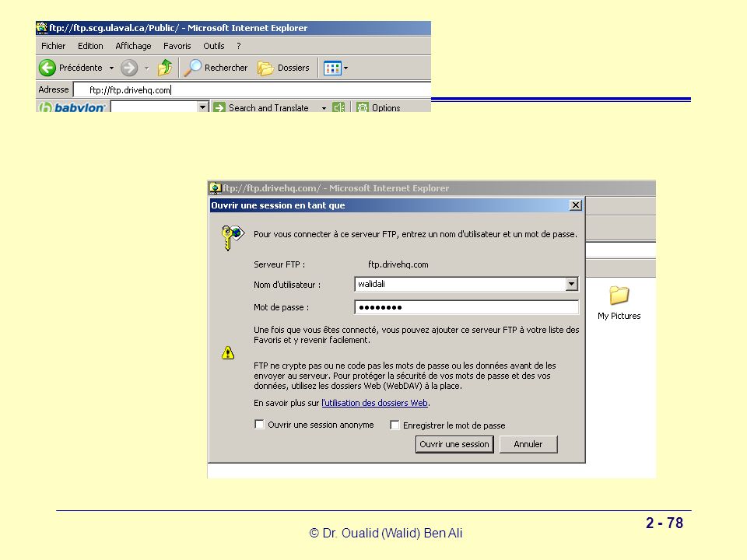Expand the views button dropdown arrow
The image size is (747, 560).
coord(345,68)
